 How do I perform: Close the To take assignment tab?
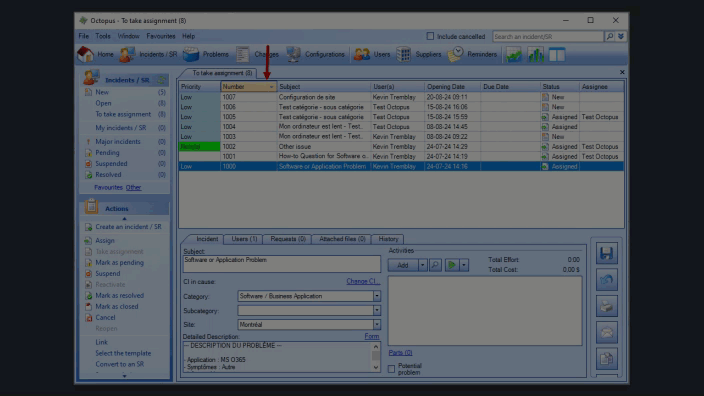622,72
